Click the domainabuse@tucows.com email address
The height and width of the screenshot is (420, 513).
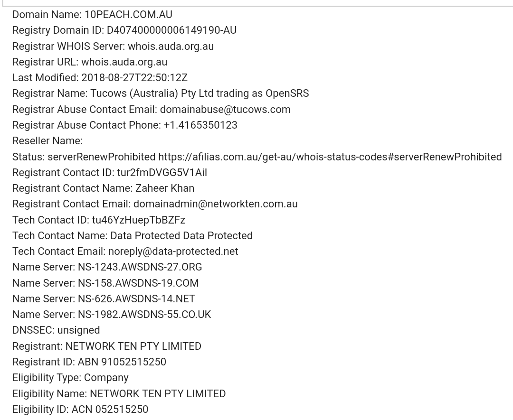click(x=225, y=109)
